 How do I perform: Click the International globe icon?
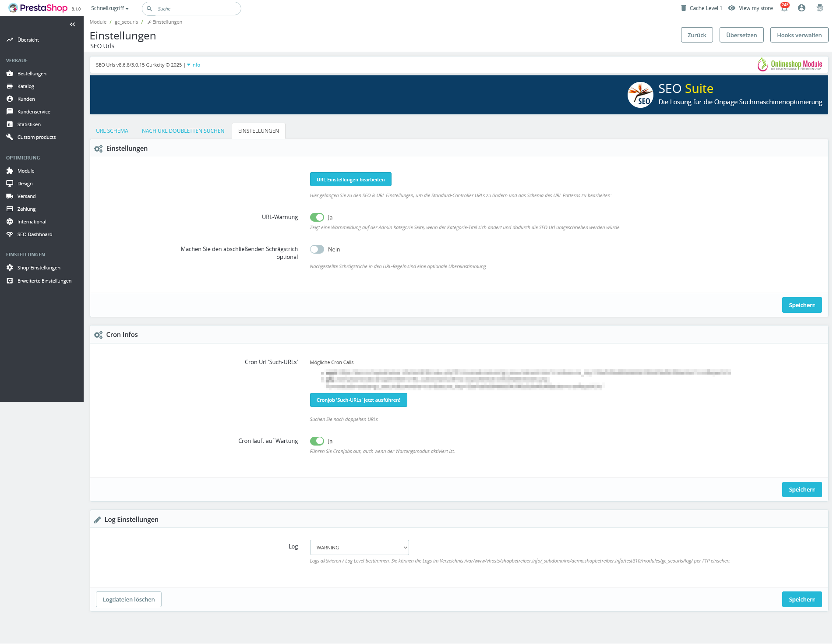pos(10,222)
